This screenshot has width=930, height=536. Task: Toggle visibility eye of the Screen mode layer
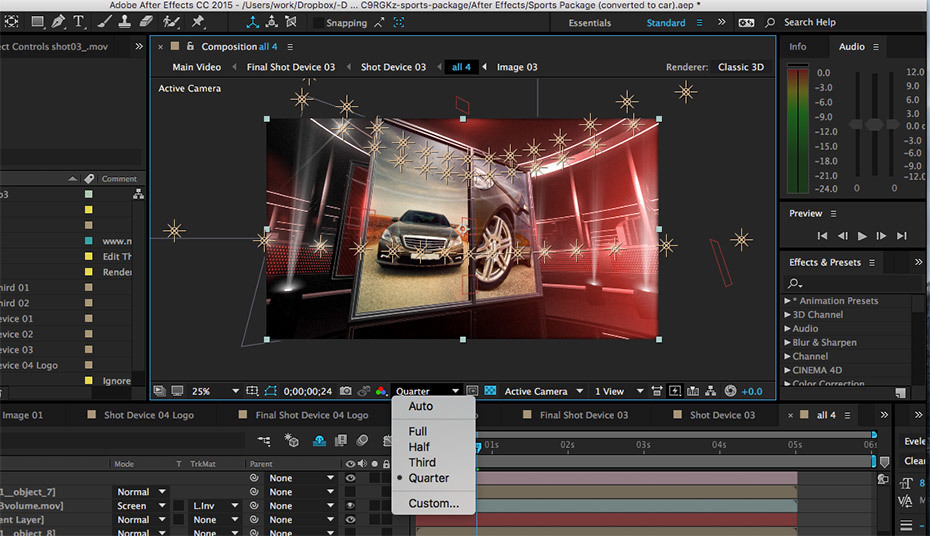pyautogui.click(x=350, y=506)
